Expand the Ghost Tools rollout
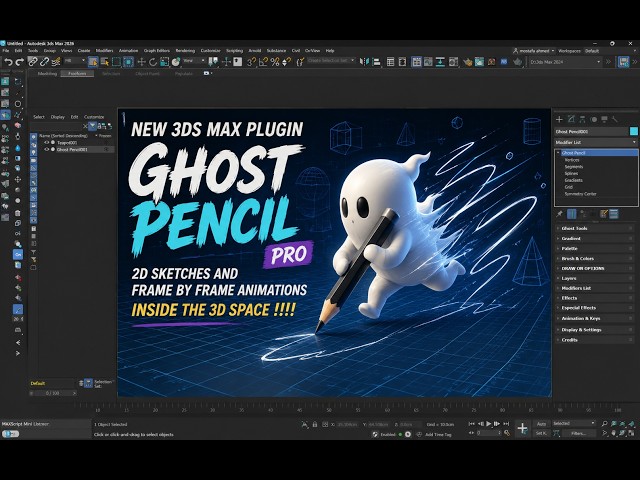 595,228
